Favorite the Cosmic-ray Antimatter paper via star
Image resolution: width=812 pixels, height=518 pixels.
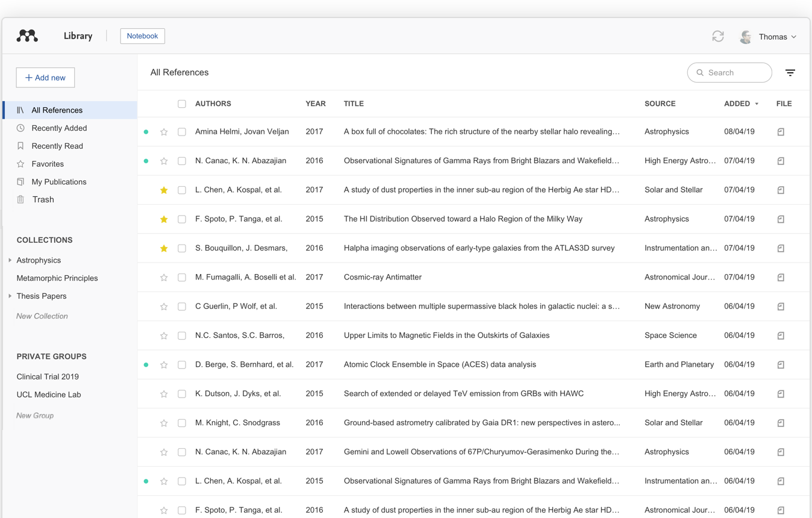point(163,277)
